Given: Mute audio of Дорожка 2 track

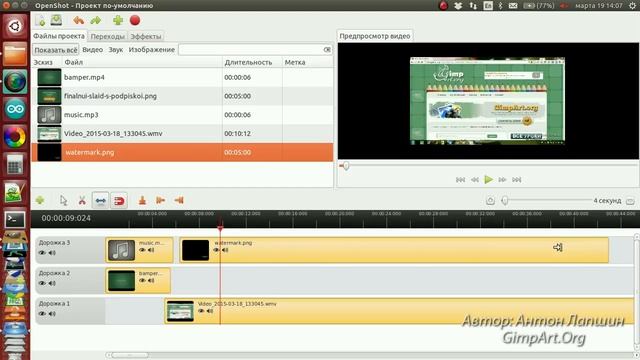Looking at the screenshot, I should click(x=52, y=283).
